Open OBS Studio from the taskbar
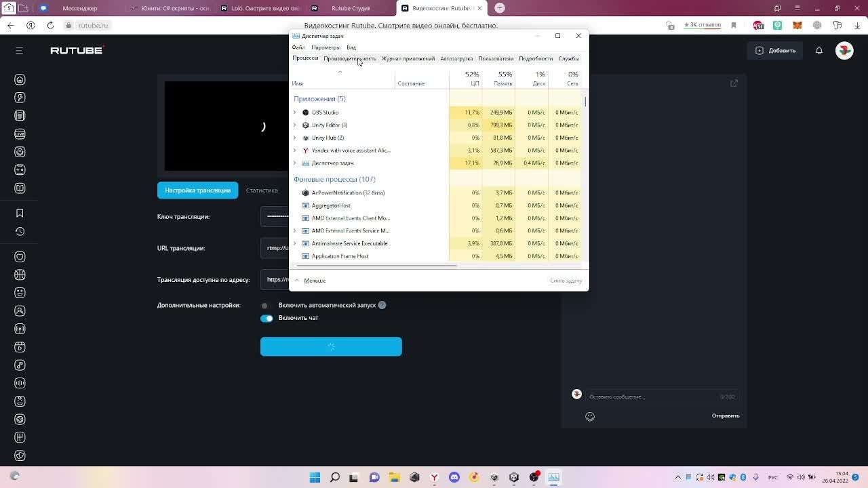This screenshot has height=488, width=868. tap(534, 477)
